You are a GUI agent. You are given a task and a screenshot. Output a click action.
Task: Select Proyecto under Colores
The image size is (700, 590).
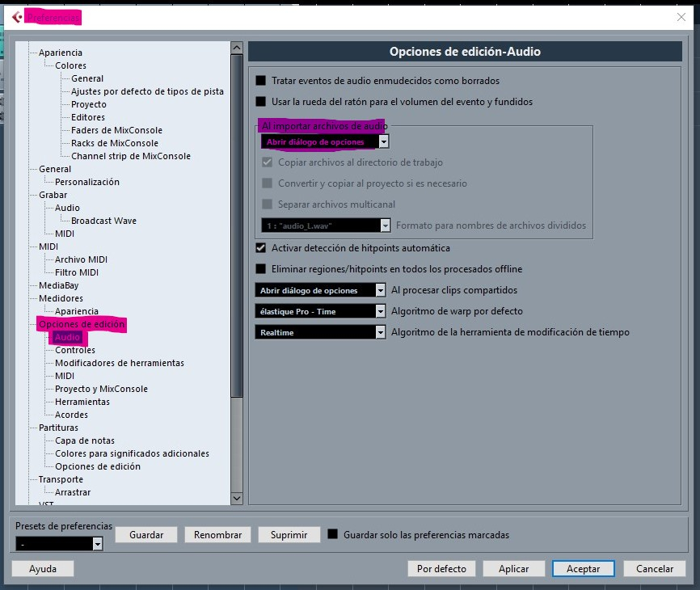pos(88,104)
